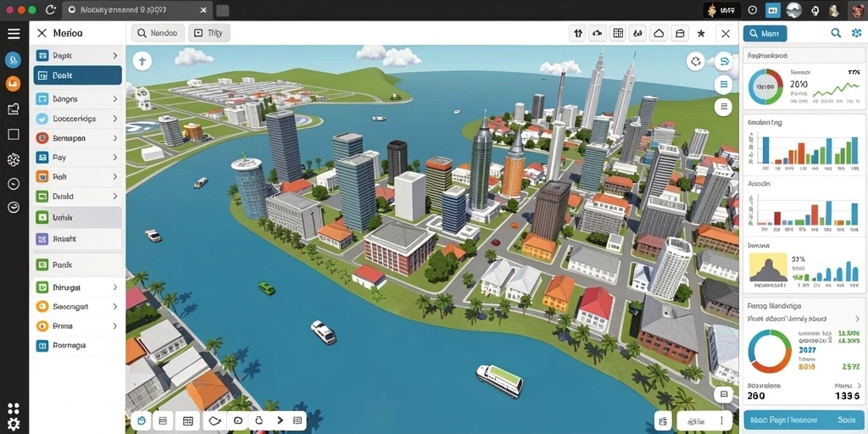This screenshot has height=434, width=868.
Task: Click the orange circle icon in left rail
Action: 14,84
